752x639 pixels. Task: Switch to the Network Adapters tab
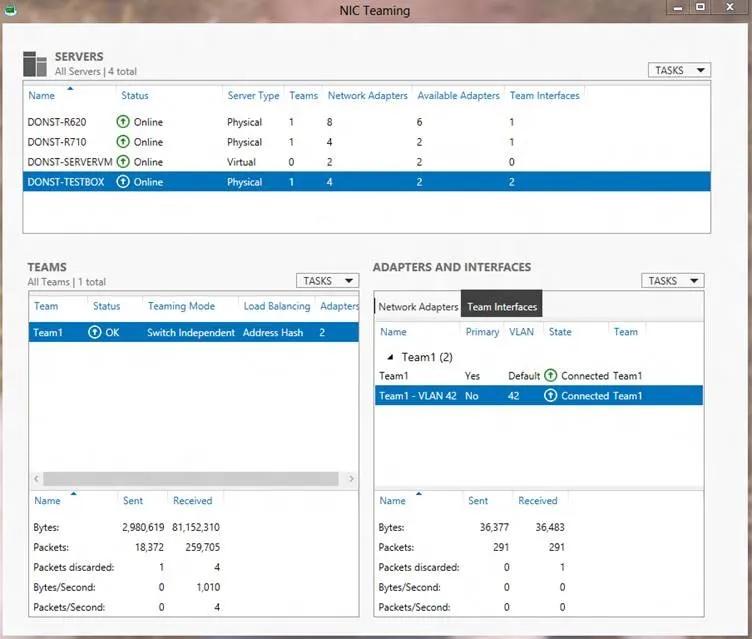coord(418,307)
